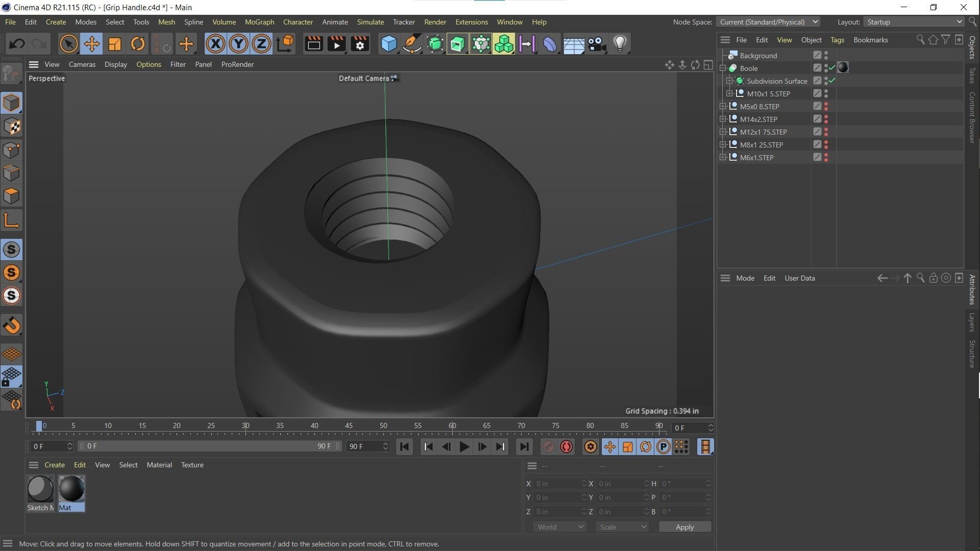Click Apply in Coordinates panel
The image size is (980, 551).
pos(684,527)
